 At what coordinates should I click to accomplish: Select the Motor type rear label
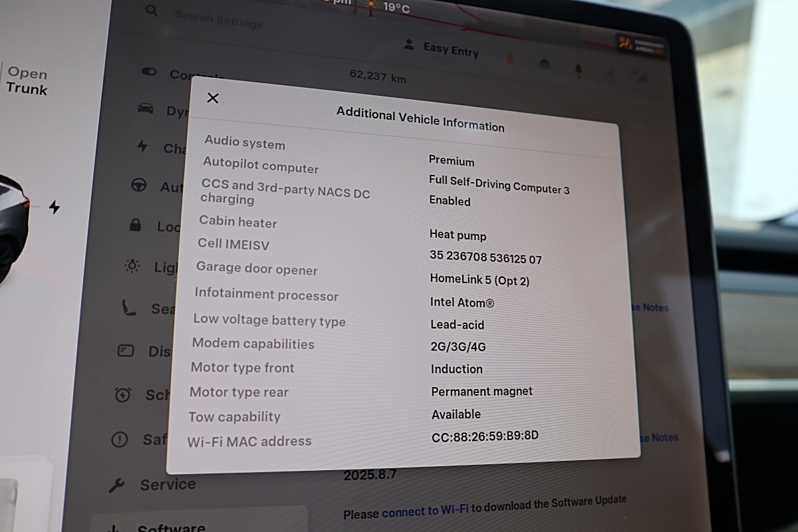[239, 392]
